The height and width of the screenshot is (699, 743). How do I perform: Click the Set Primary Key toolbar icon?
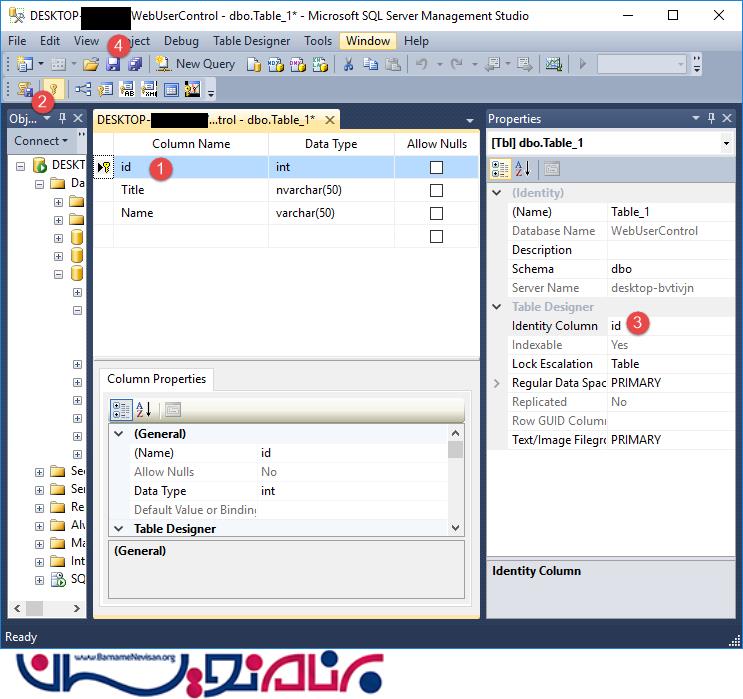tap(52, 90)
